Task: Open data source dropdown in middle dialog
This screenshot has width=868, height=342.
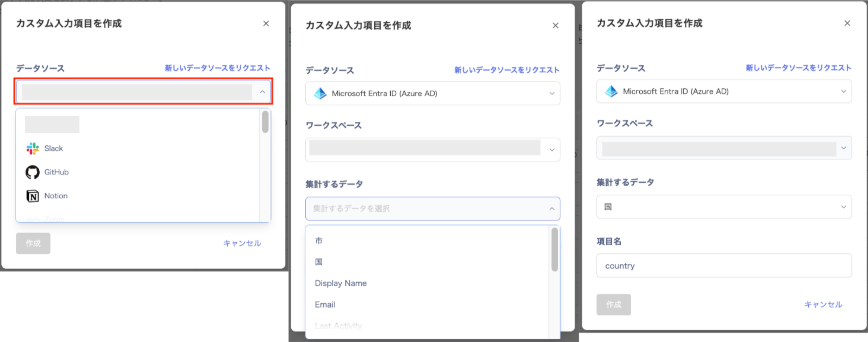Action: pyautogui.click(x=552, y=93)
